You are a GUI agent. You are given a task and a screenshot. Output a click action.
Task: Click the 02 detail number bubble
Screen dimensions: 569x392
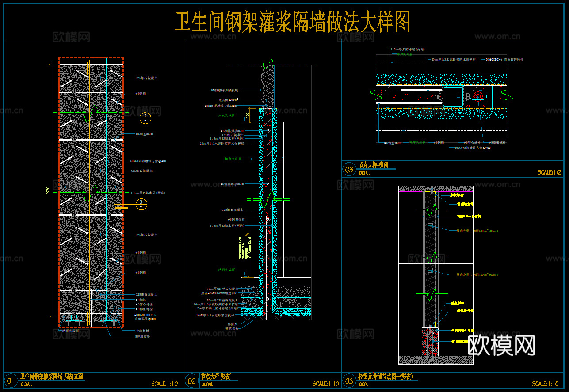192,381
